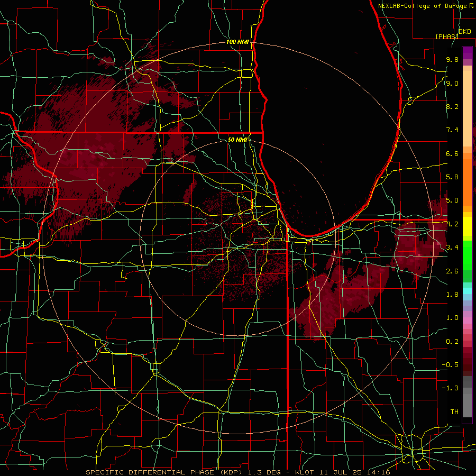Click the "5.8" scale label

click(x=452, y=177)
